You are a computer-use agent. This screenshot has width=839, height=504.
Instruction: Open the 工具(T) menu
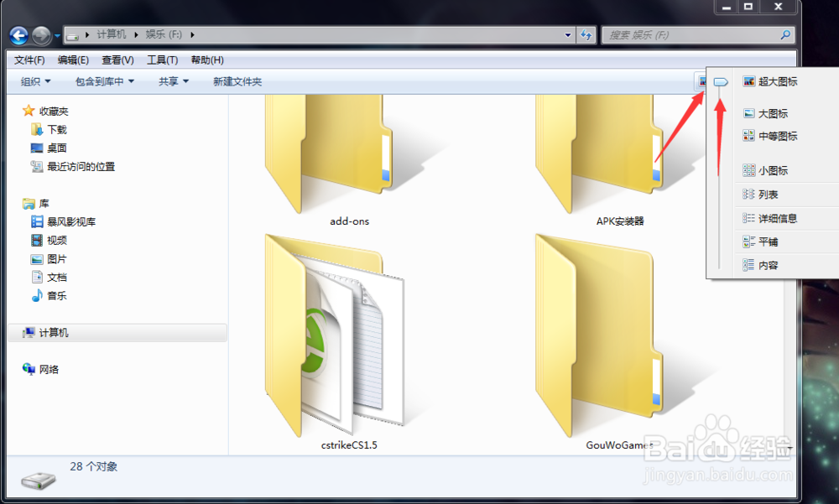tap(162, 60)
